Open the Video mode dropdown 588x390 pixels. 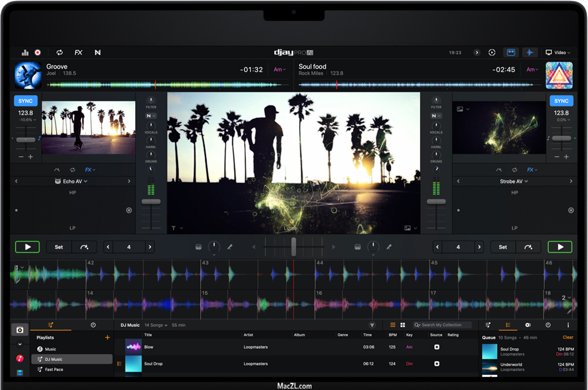557,53
